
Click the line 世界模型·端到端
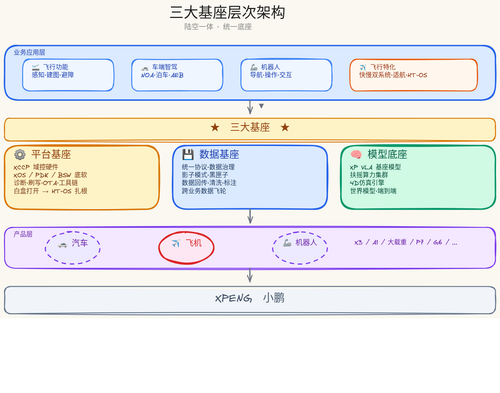pyautogui.click(x=373, y=191)
